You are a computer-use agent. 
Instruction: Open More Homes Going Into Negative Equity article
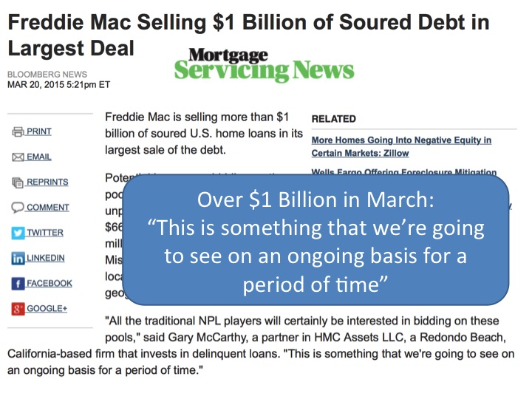tap(401, 146)
